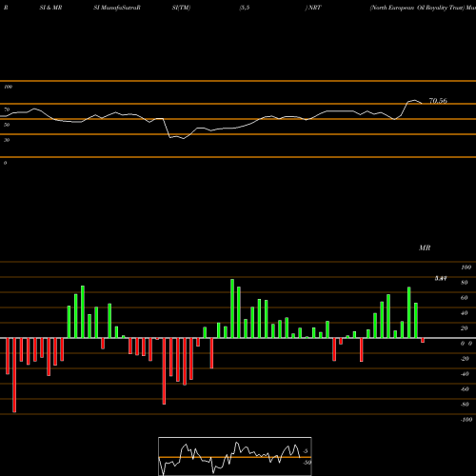
Task: Click the 5.47 MR value label
Action: pyautogui.click(x=441, y=278)
